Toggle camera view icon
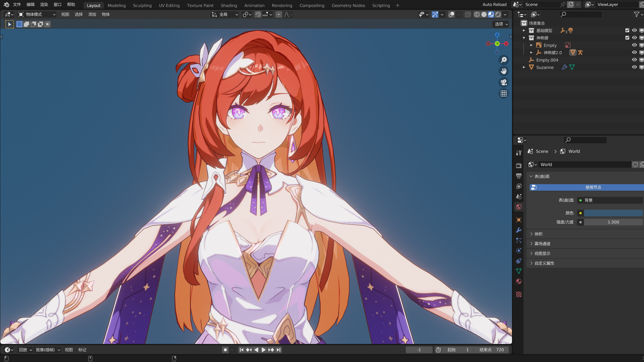The width and height of the screenshot is (644, 362). click(x=503, y=82)
